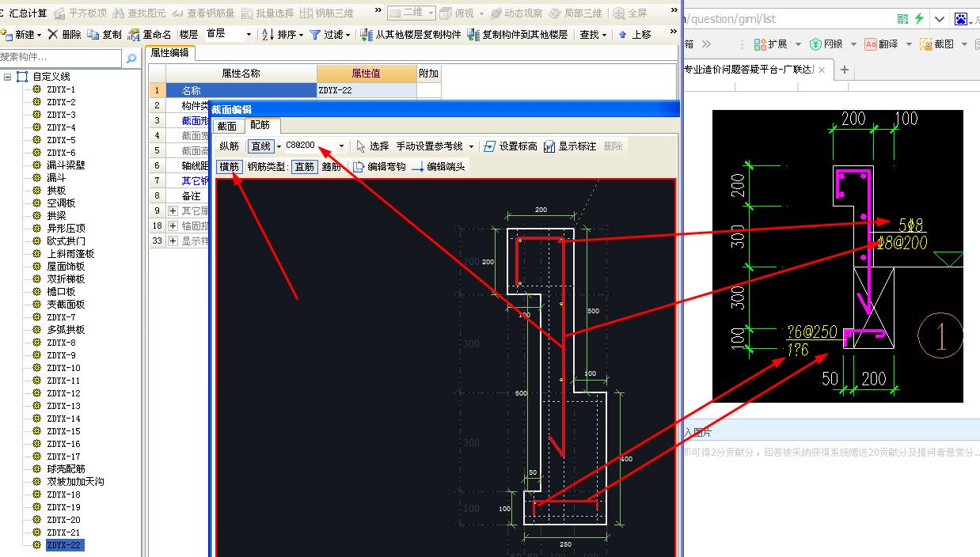Click the 钢筋三维 rebar 3D icon
Viewport: 980px width, 557px height.
pyautogui.click(x=307, y=13)
